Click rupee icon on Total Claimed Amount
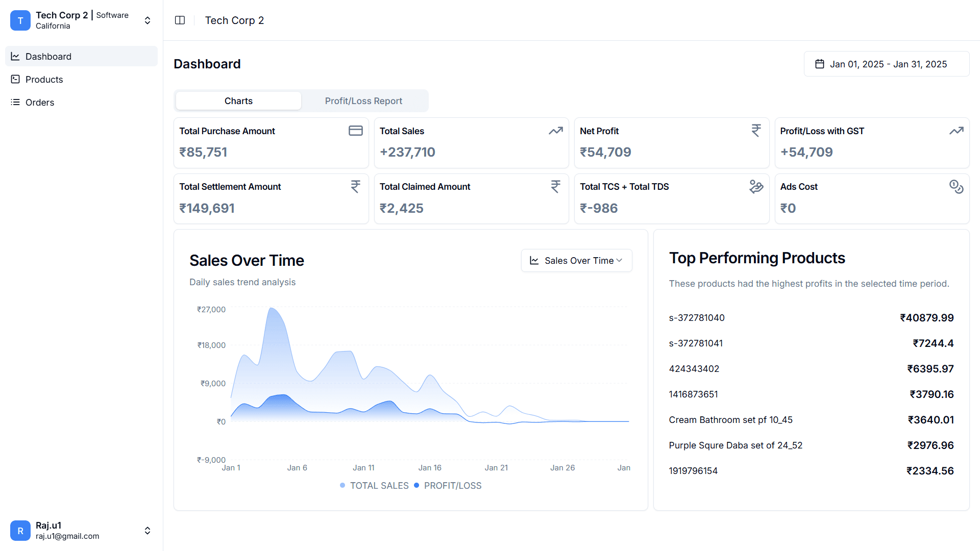Image resolution: width=980 pixels, height=551 pixels. 556,186
